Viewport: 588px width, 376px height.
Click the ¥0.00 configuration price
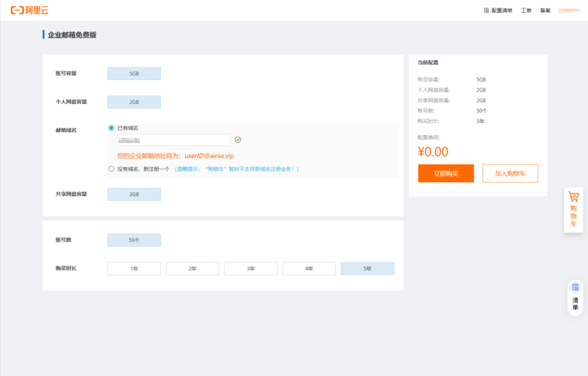pos(433,152)
